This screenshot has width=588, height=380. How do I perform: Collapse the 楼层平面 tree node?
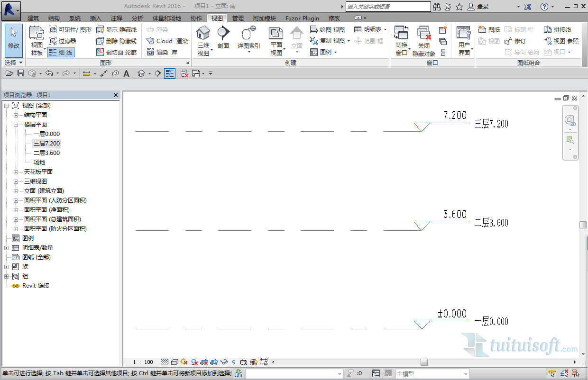pos(16,125)
